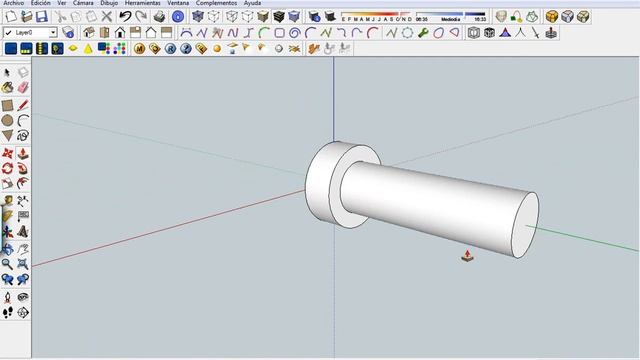640x360 pixels.
Task: Click the spiral curve tool icon
Action: coord(294,33)
